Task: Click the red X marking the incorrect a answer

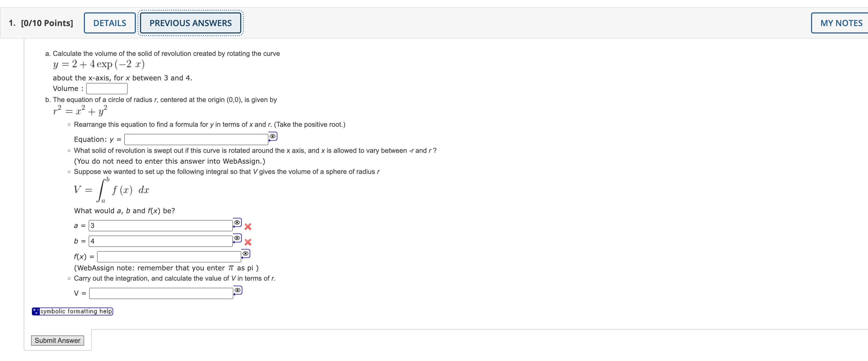Action: (x=248, y=227)
